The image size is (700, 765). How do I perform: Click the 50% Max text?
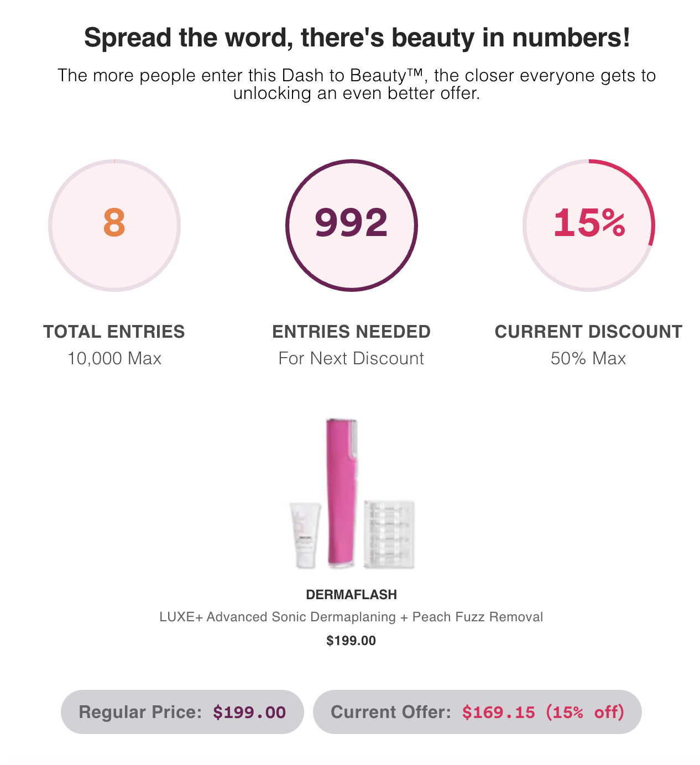[588, 358]
